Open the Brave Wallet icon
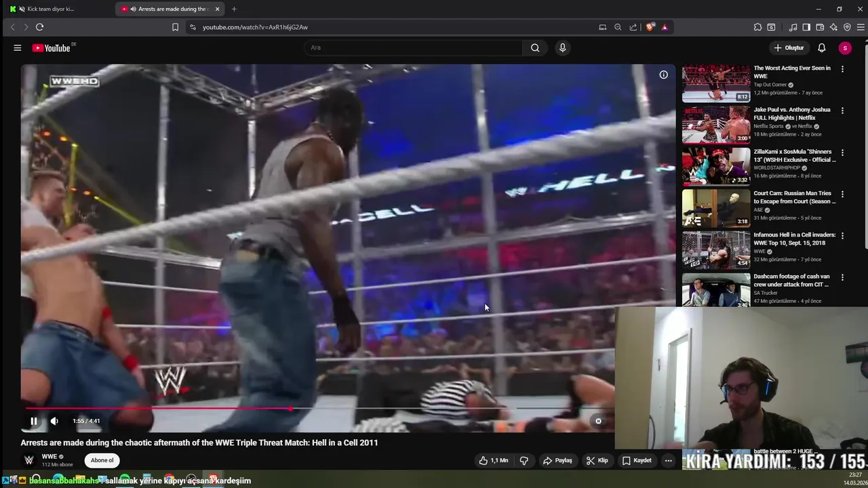This screenshot has height=488, width=868. pos(820,27)
